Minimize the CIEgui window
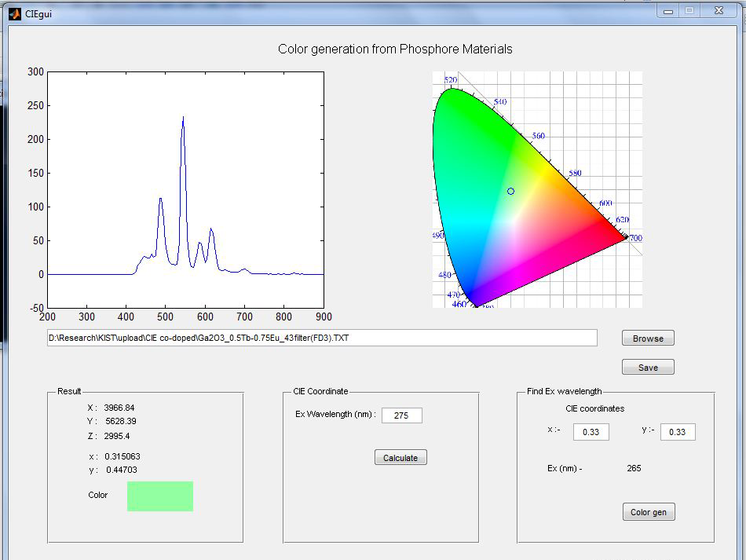Viewport: 746px width, 560px height. click(668, 12)
